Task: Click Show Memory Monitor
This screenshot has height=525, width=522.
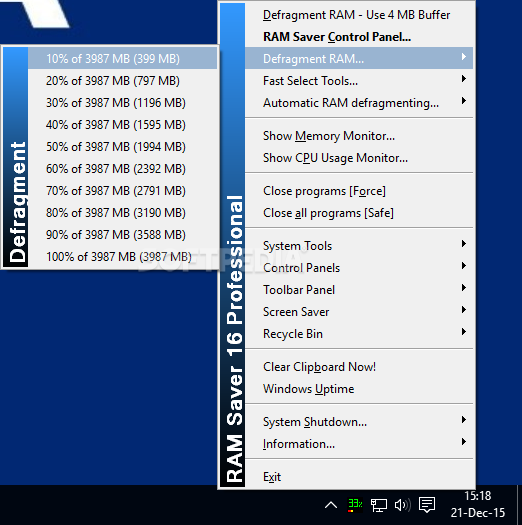Action: click(359, 136)
